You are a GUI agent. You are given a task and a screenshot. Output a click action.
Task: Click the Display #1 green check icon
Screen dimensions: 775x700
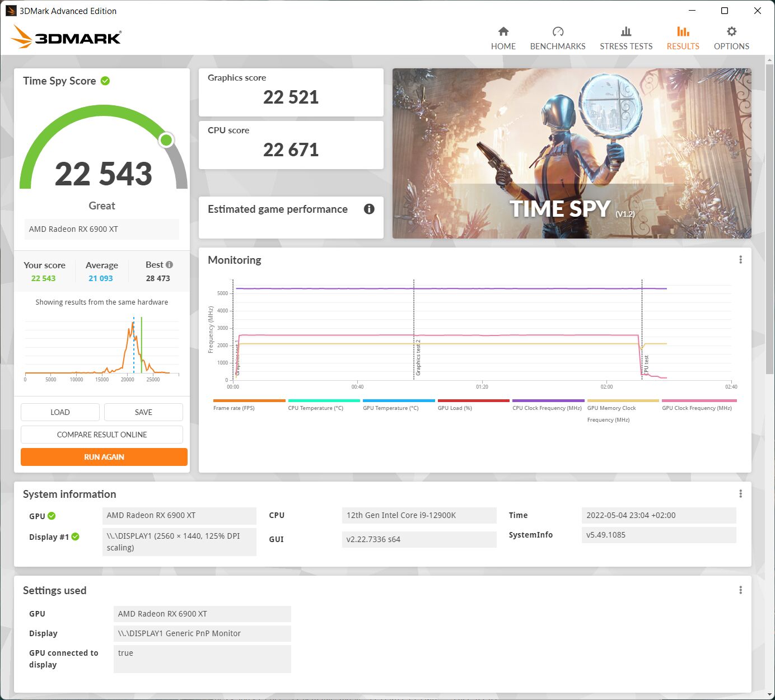pyautogui.click(x=75, y=536)
